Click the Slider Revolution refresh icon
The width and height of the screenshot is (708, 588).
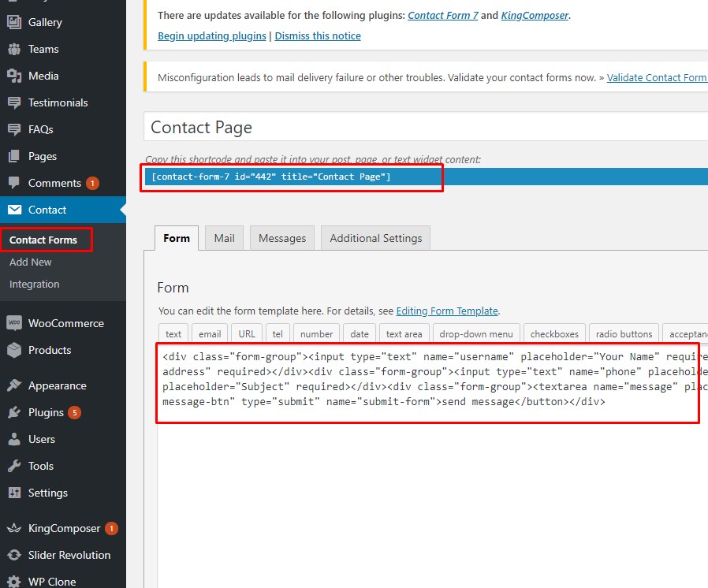[14, 555]
